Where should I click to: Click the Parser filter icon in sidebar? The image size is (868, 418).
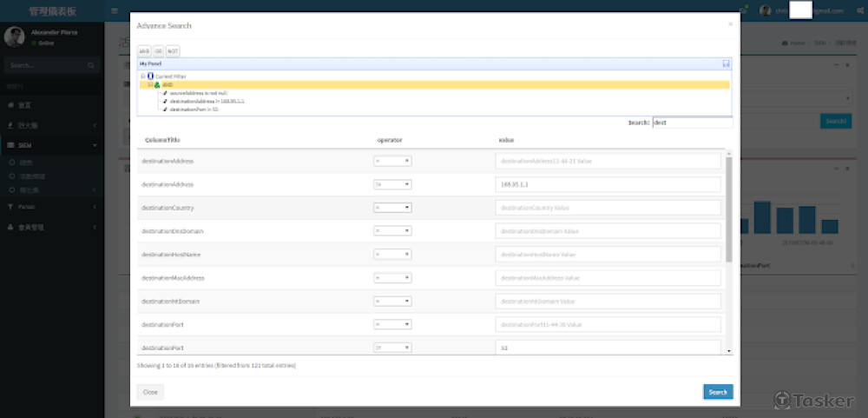[x=10, y=207]
